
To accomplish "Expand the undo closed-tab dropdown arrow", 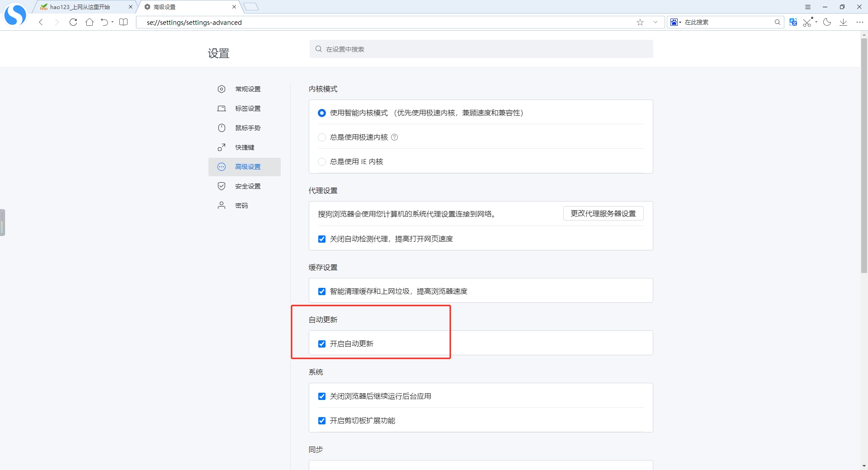I will pos(113,22).
